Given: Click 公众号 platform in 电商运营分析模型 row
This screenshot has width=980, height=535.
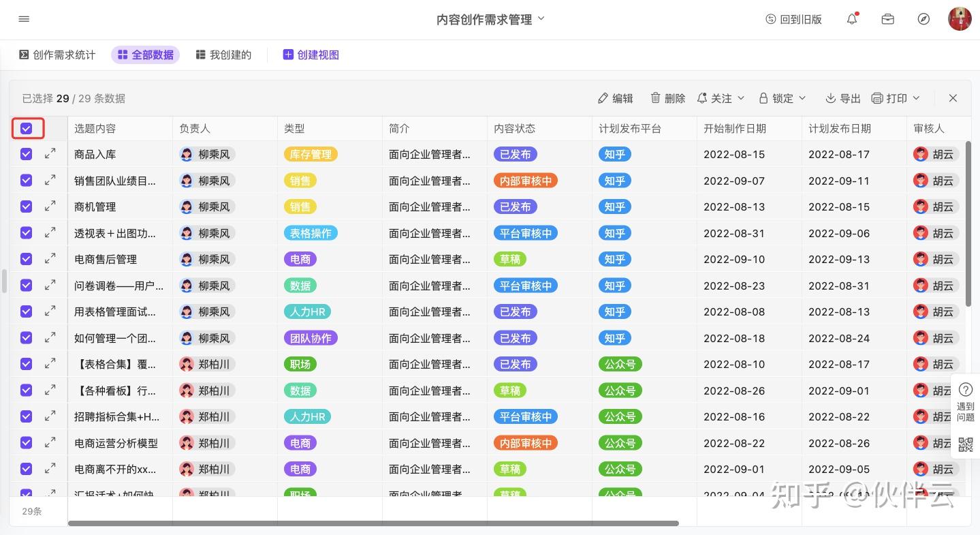Looking at the screenshot, I should coord(620,443).
